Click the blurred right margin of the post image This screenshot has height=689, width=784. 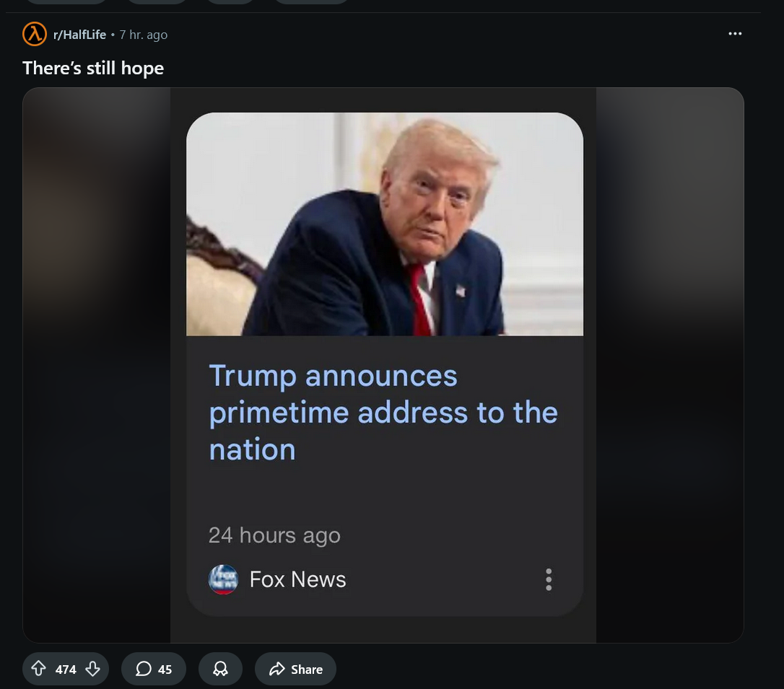coord(669,365)
